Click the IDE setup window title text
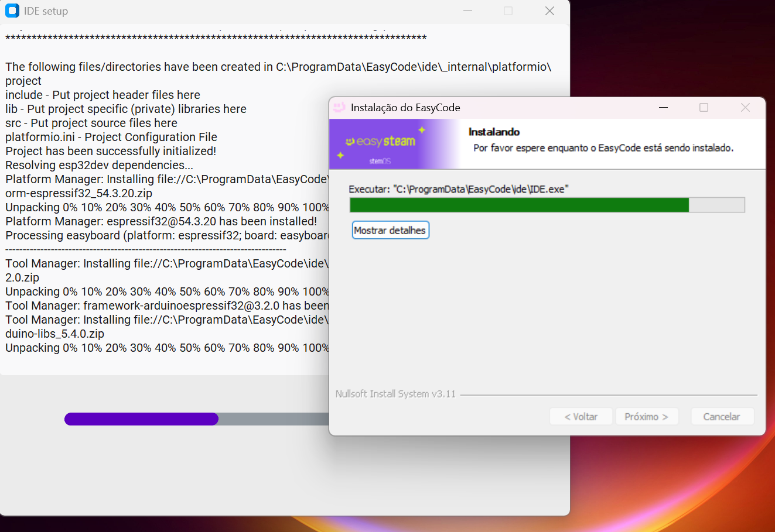This screenshot has height=532, width=775. click(46, 11)
